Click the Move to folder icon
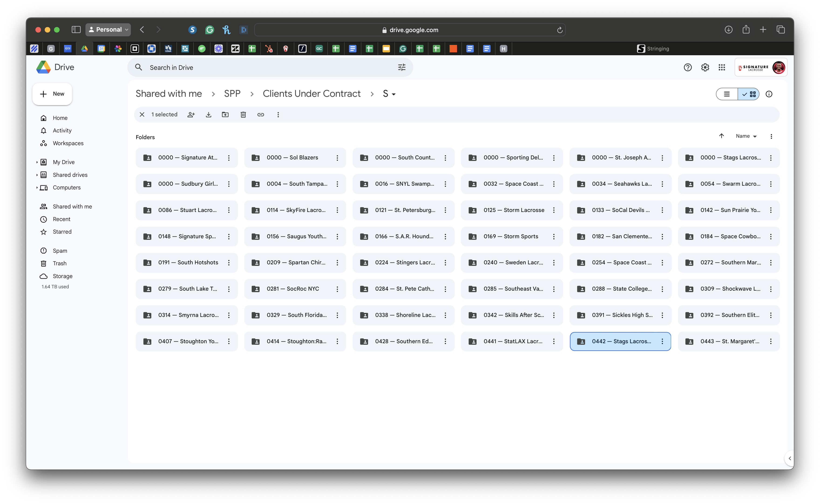Screen dimensions: 820x504 click(x=225, y=115)
